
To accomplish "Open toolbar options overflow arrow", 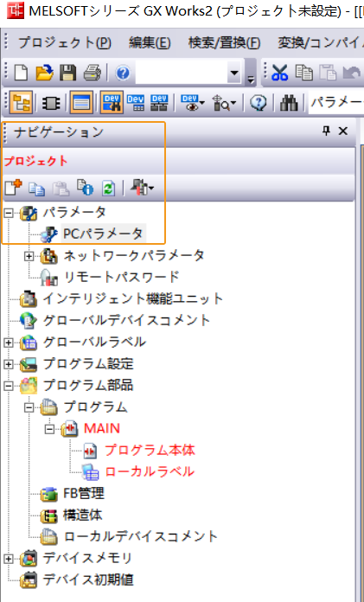I will coord(251,80).
